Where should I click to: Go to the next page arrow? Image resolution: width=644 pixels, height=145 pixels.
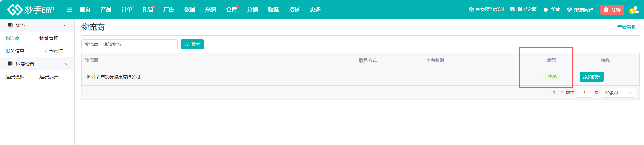(562, 93)
